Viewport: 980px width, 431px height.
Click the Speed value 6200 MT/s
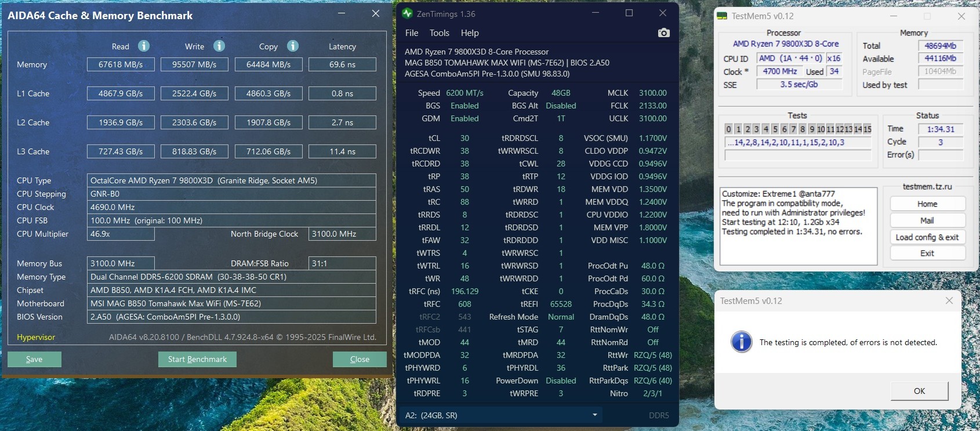pos(464,93)
